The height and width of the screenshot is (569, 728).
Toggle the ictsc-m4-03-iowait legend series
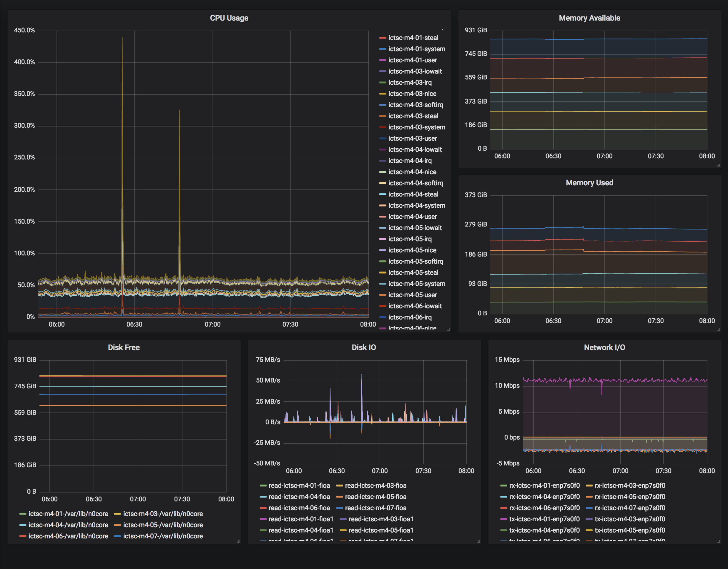pyautogui.click(x=415, y=71)
